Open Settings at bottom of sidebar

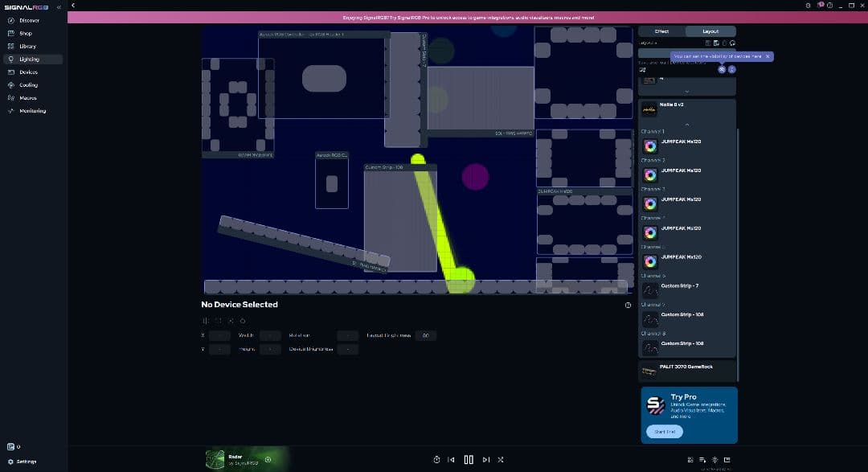pos(27,462)
